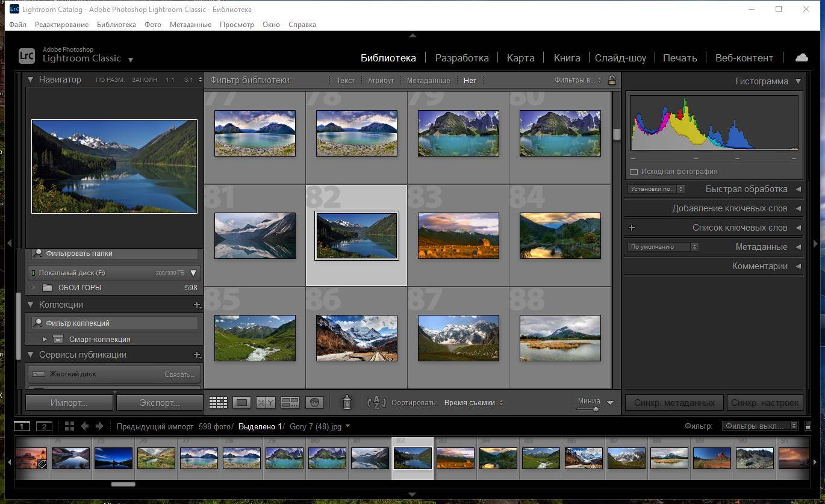Click main window display button 1
This screenshot has height=504, width=825.
click(22, 426)
